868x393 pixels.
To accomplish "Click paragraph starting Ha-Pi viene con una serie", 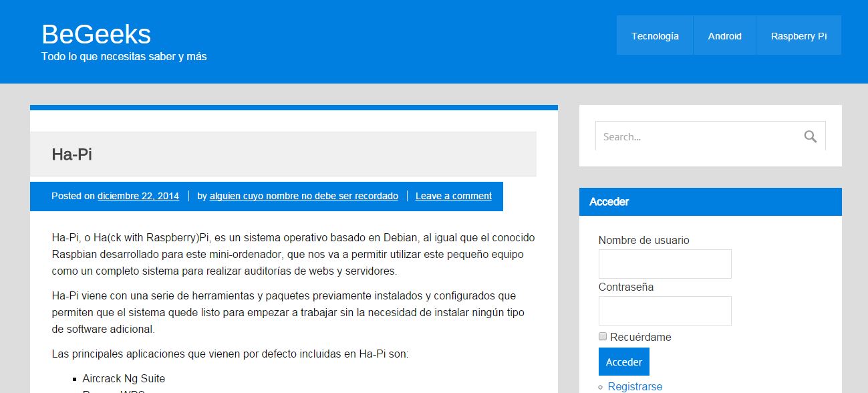I will point(289,312).
